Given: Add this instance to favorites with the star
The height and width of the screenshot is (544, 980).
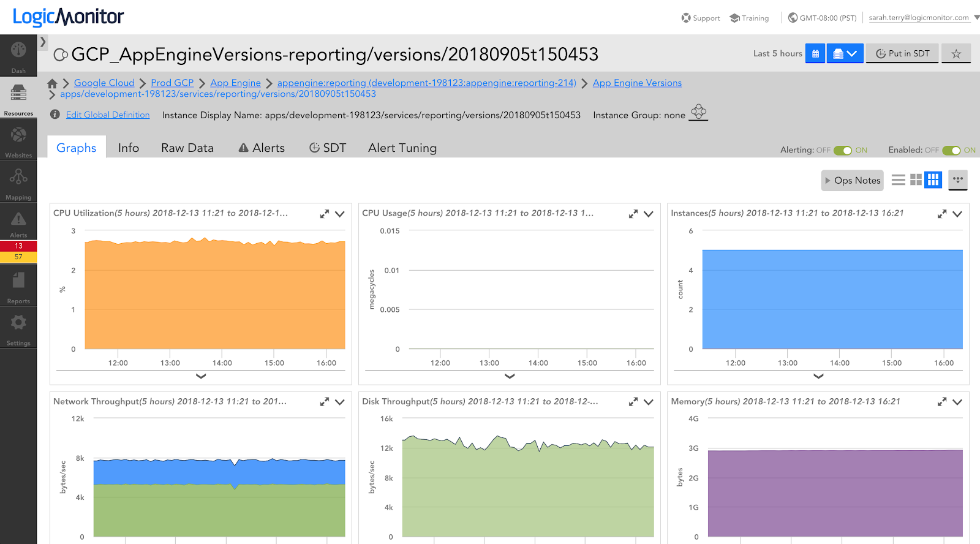Looking at the screenshot, I should [956, 54].
